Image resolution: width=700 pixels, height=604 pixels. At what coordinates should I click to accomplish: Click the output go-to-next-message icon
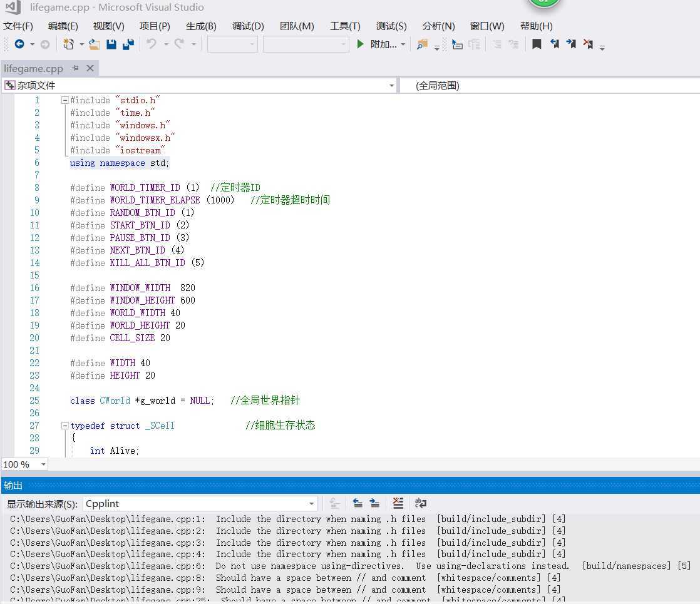tap(374, 504)
